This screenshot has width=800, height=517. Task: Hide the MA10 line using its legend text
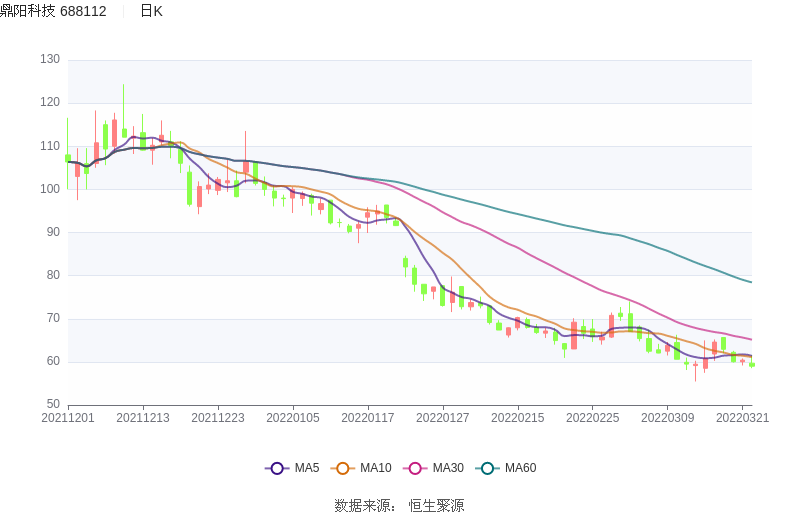tap(376, 468)
